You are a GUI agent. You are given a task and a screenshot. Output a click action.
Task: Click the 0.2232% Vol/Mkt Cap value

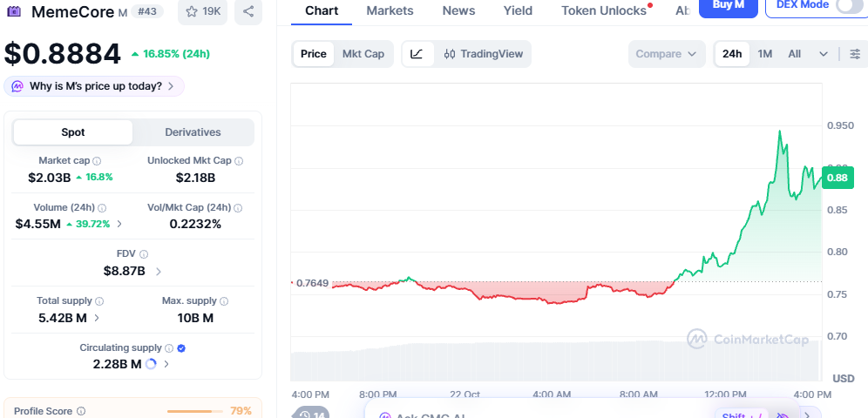point(195,224)
